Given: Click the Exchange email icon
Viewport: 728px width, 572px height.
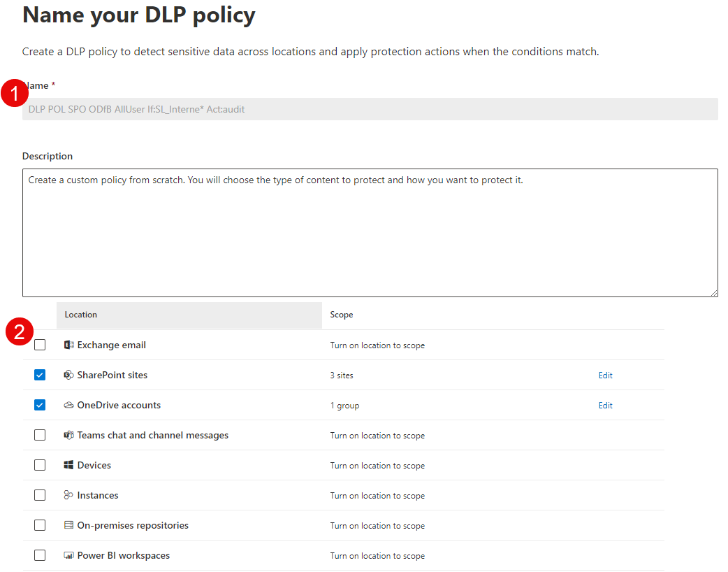Looking at the screenshot, I should tap(68, 345).
